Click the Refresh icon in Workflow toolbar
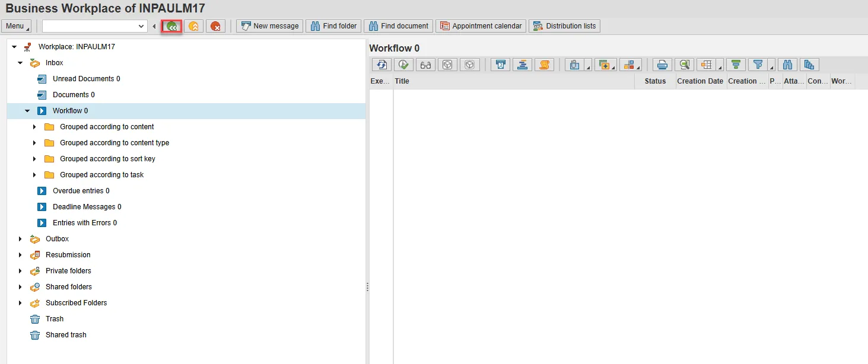This screenshot has width=868, height=364. [x=381, y=65]
